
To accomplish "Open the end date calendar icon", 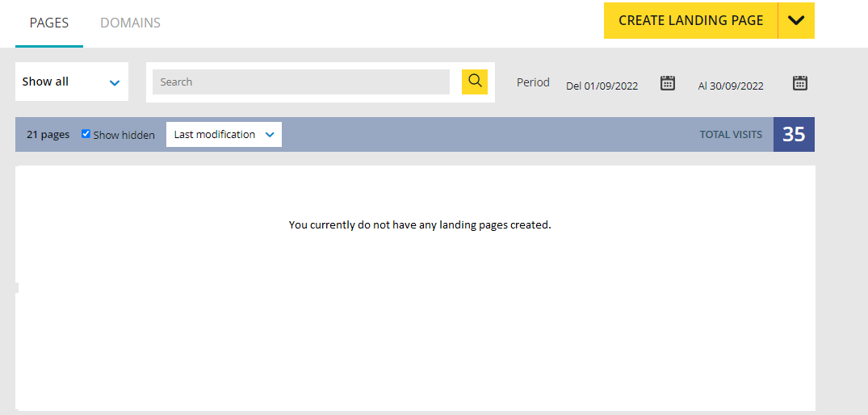I will [799, 82].
